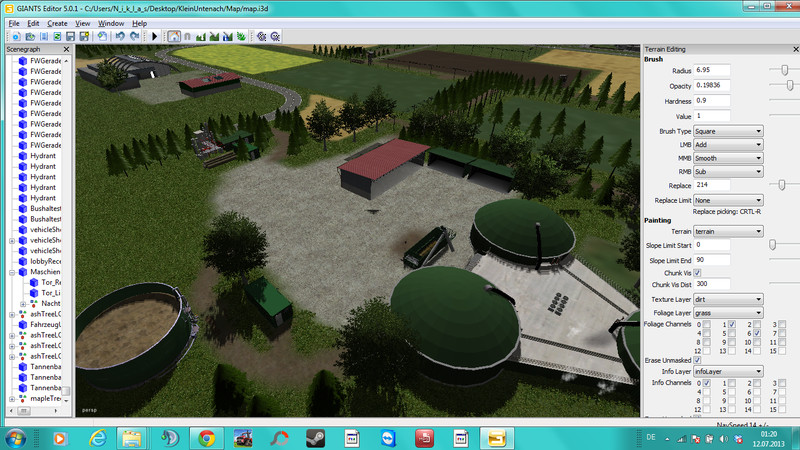Open the LMB action dropdown
This screenshot has height=450, width=800.
pyautogui.click(x=728, y=145)
